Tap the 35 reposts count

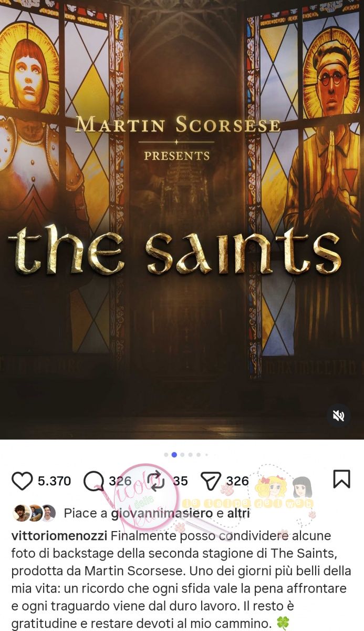click(180, 481)
